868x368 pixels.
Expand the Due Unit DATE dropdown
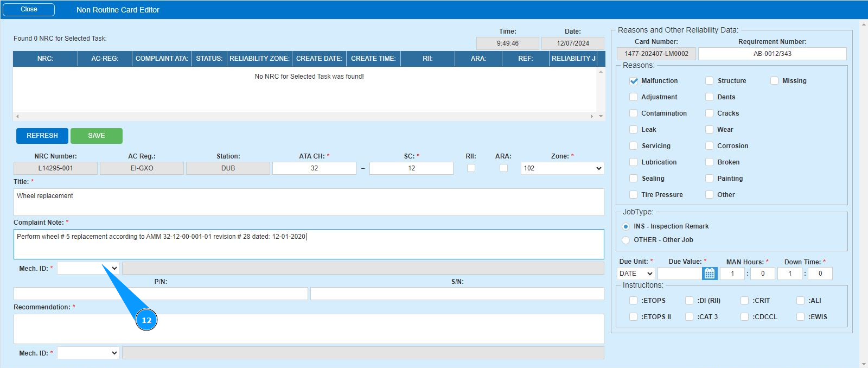(x=636, y=274)
